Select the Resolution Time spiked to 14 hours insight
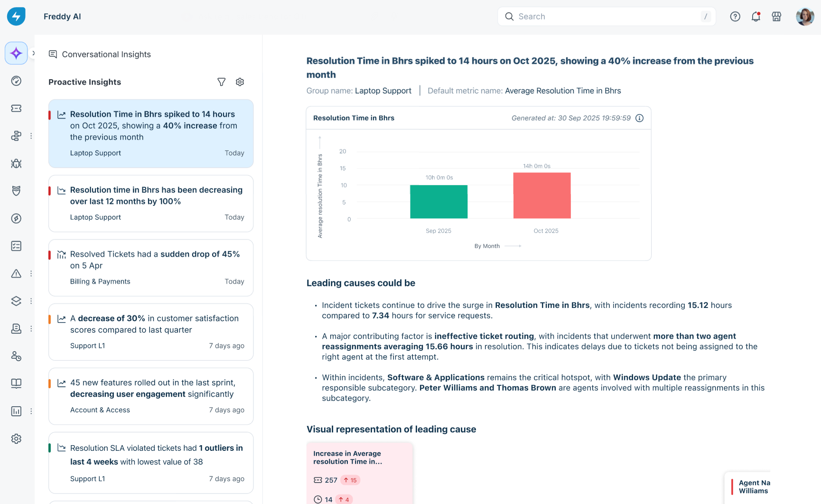821x504 pixels. (151, 133)
